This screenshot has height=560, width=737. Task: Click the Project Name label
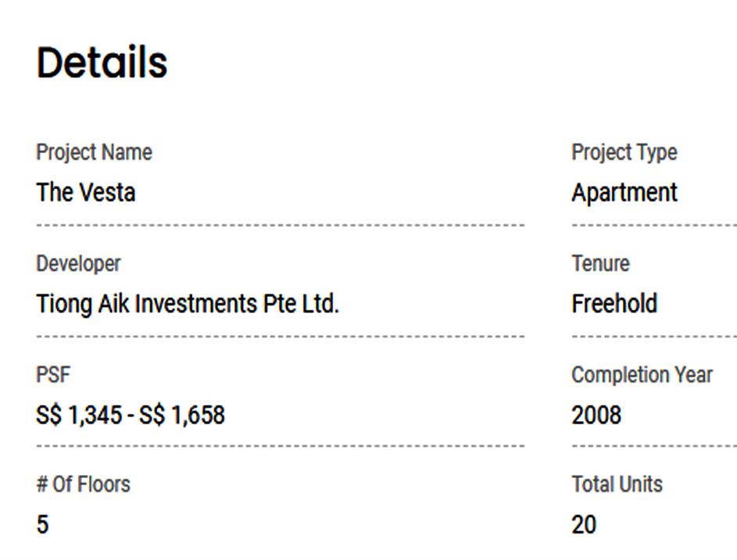click(94, 152)
